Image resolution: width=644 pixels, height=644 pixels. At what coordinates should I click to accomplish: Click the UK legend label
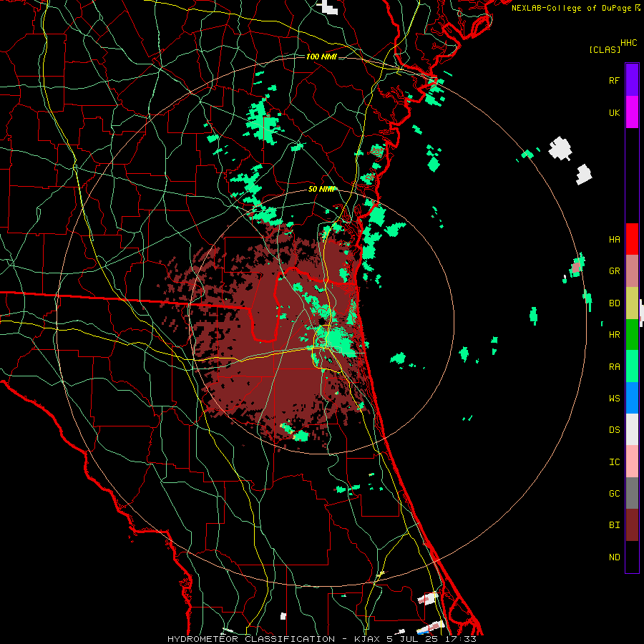(x=615, y=112)
